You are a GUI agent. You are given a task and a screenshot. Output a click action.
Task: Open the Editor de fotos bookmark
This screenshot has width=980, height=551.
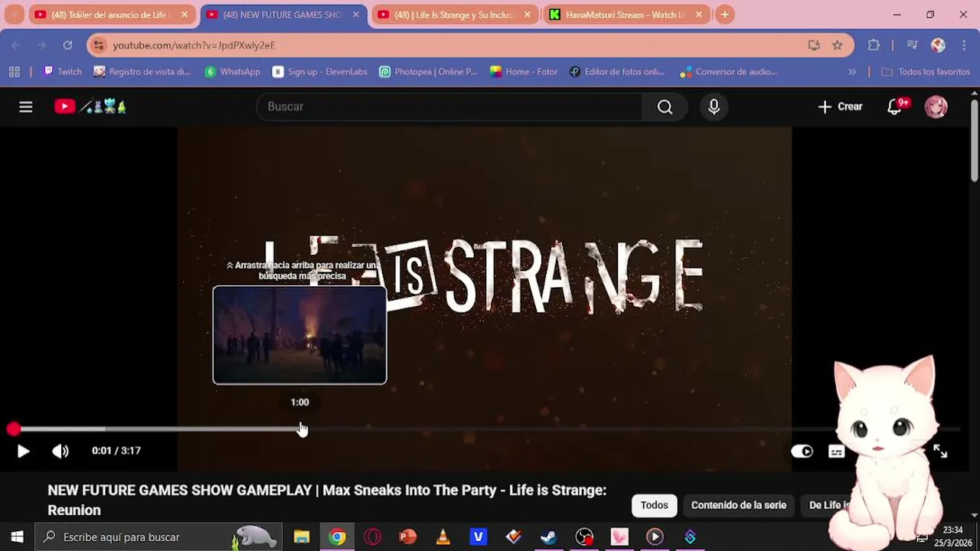coord(617,72)
